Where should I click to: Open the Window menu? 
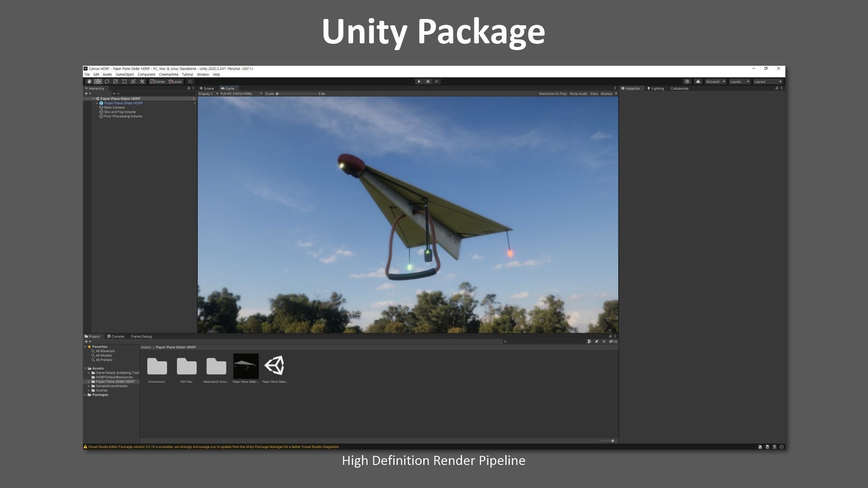(203, 75)
